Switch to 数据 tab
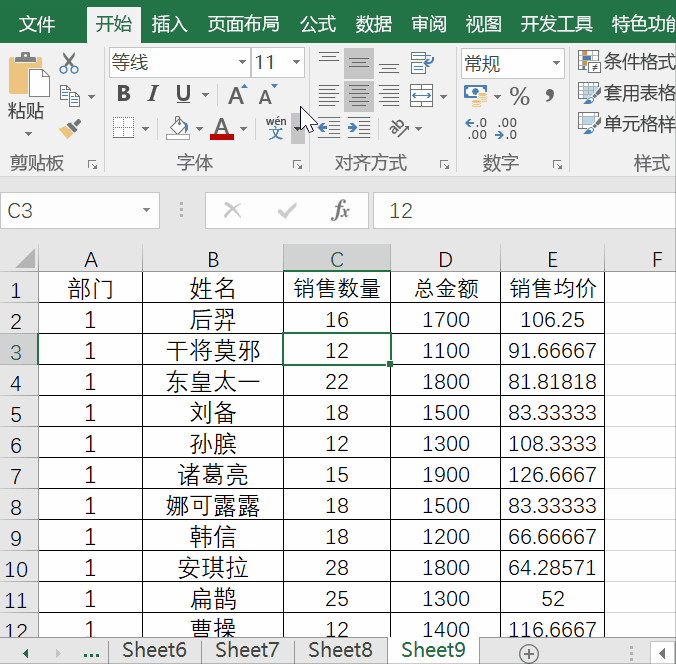This screenshot has width=676, height=664. pos(374,24)
